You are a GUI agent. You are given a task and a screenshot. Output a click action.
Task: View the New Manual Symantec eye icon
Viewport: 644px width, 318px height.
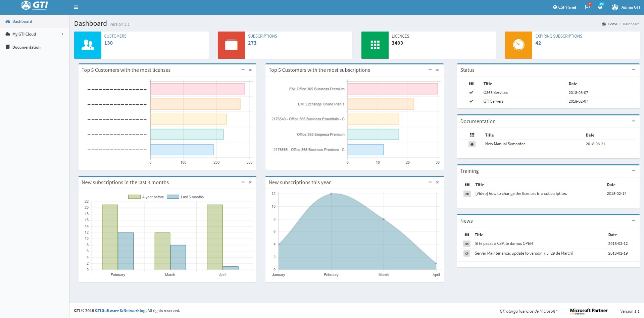pyautogui.click(x=472, y=144)
